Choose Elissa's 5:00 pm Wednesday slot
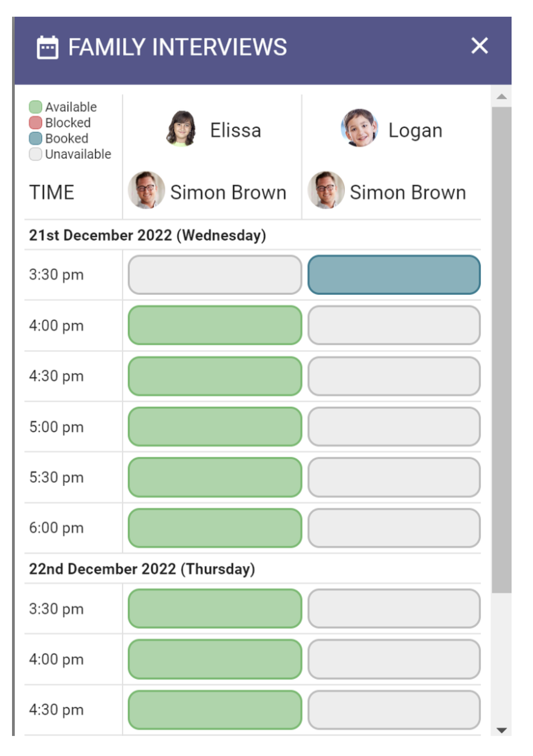The image size is (533, 756). pos(215,427)
